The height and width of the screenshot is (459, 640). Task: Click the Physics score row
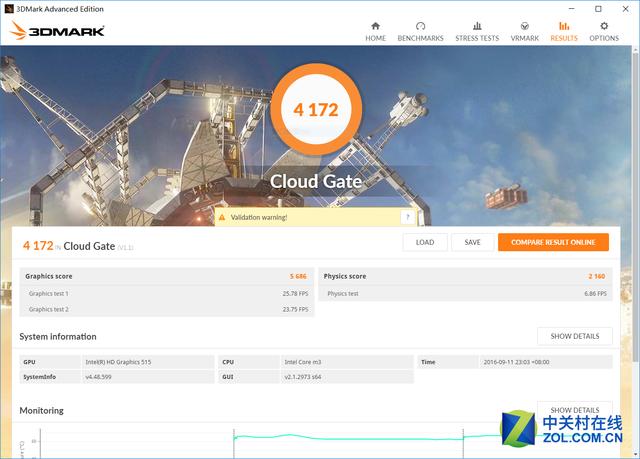click(465, 276)
